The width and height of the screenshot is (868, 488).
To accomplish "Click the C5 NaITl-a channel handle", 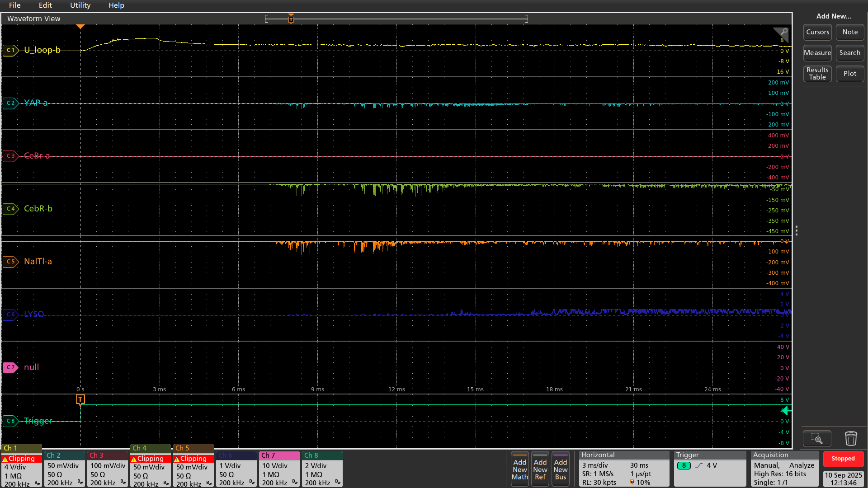I will coord(10,261).
